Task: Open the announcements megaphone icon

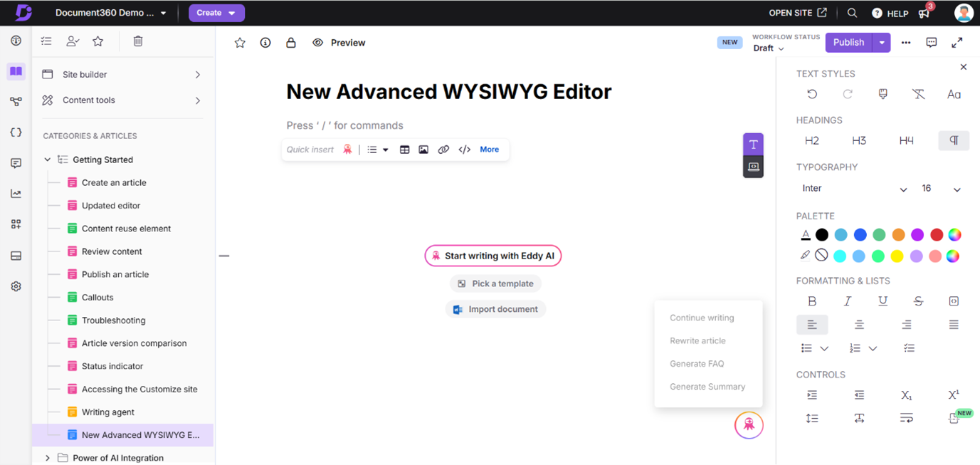Action: tap(924, 13)
